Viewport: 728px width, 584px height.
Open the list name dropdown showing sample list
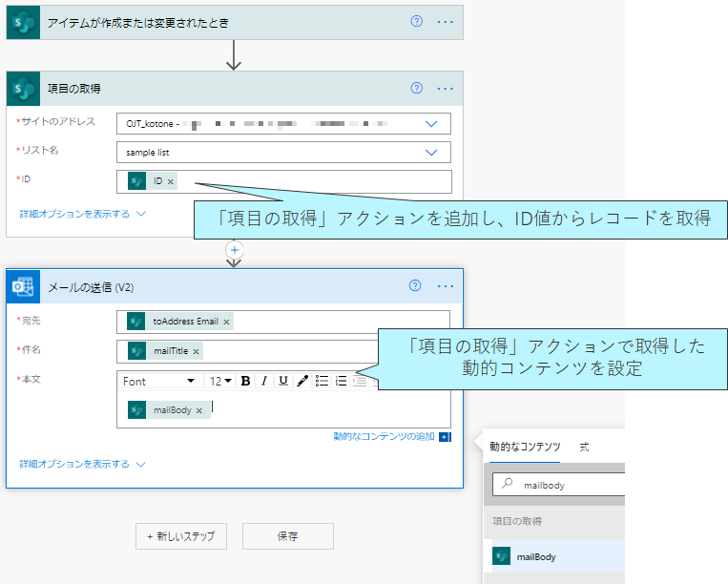coord(431,153)
